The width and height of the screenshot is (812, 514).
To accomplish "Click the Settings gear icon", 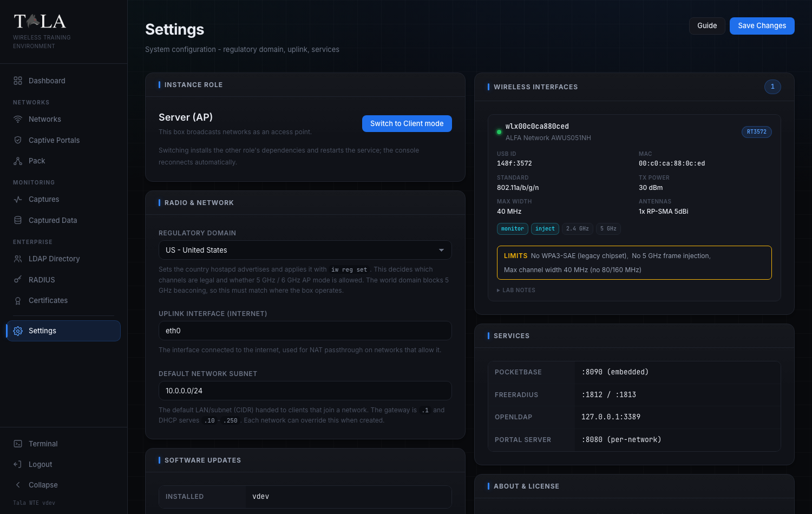I will [18, 331].
